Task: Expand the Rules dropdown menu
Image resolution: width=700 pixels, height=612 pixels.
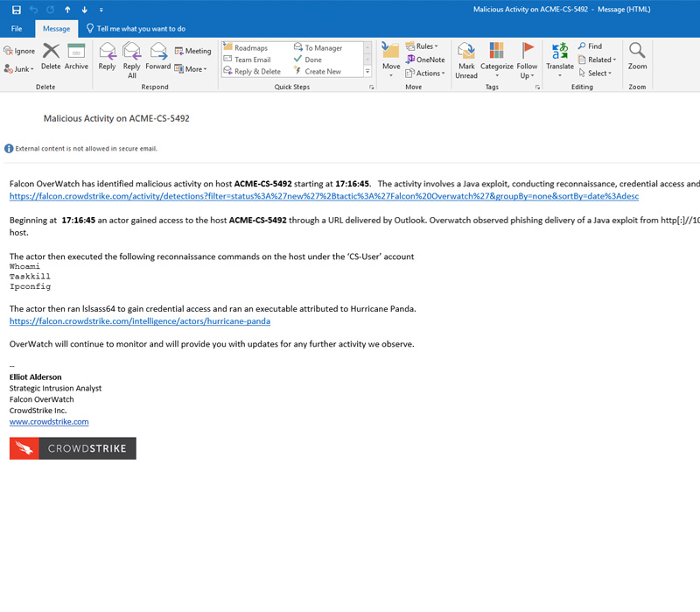Action: pyautogui.click(x=425, y=46)
